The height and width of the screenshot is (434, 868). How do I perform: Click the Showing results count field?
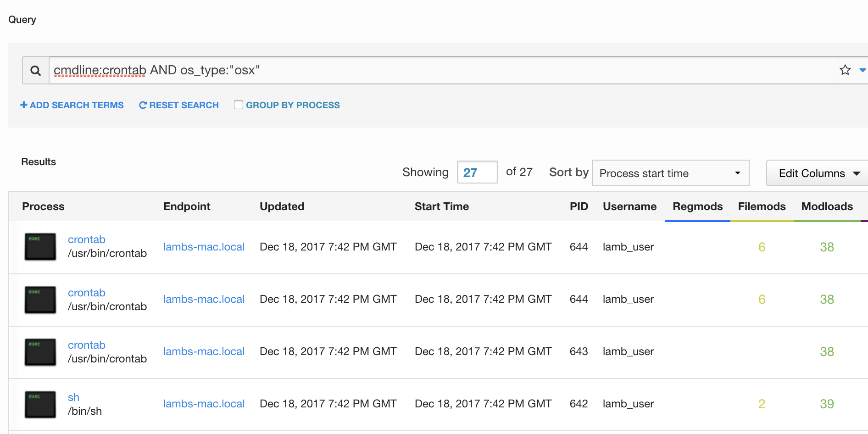[x=477, y=172]
